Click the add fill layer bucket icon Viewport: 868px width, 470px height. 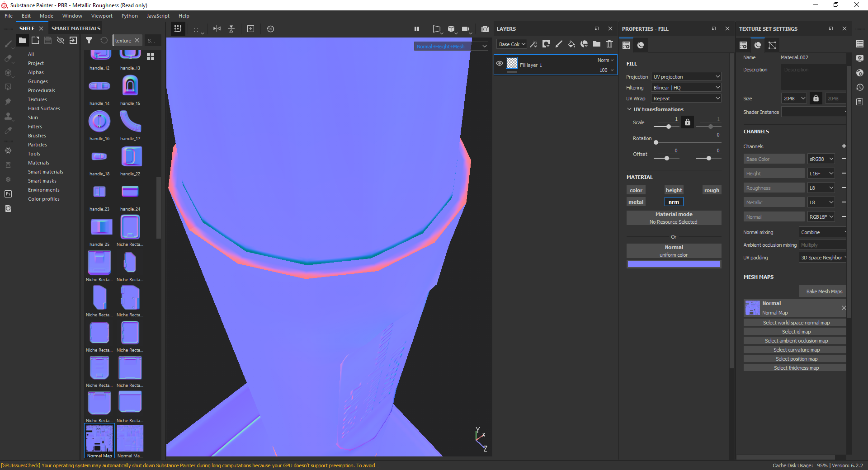571,44
